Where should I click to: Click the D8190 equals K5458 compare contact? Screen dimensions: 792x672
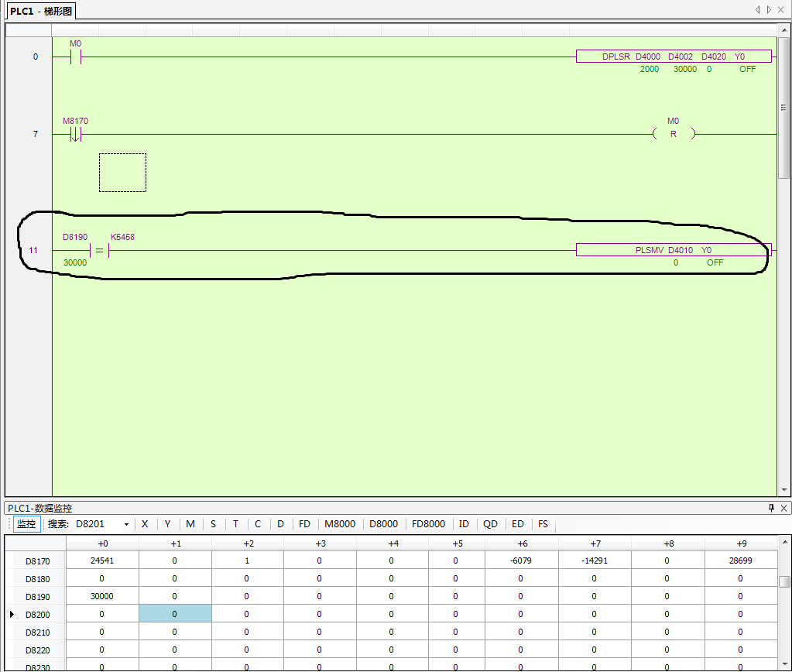point(99,250)
